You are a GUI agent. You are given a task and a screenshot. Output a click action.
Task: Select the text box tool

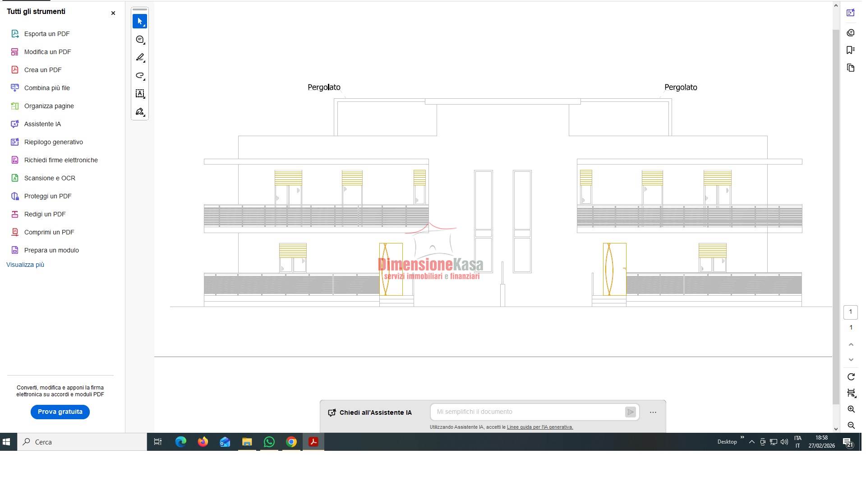pos(140,94)
